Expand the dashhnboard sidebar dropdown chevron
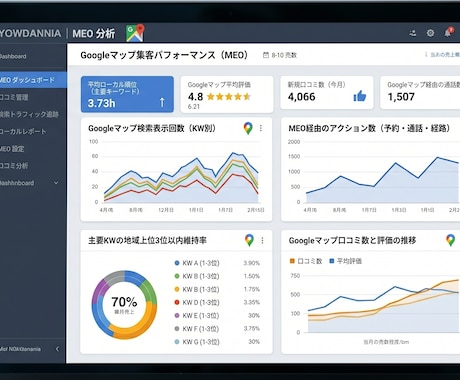This screenshot has height=380, width=460. point(56,183)
